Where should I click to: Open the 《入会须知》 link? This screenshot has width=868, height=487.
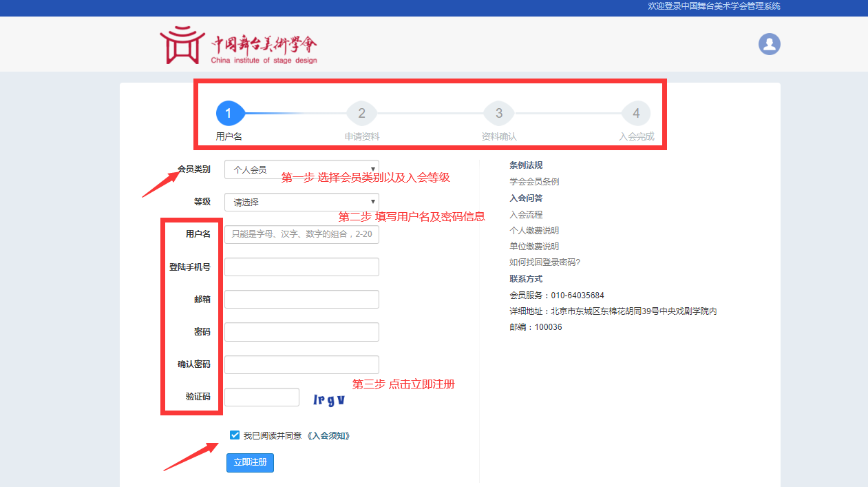point(328,436)
